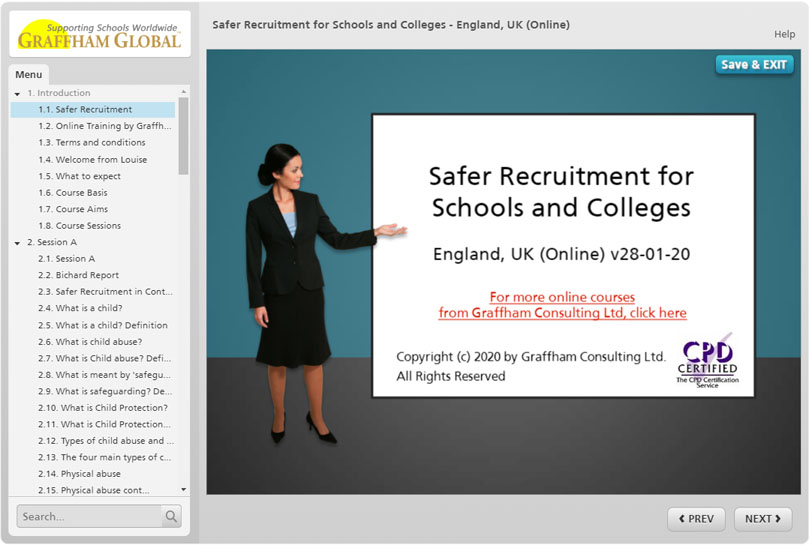Go to 2.12. Types of child abuse

coord(106,441)
